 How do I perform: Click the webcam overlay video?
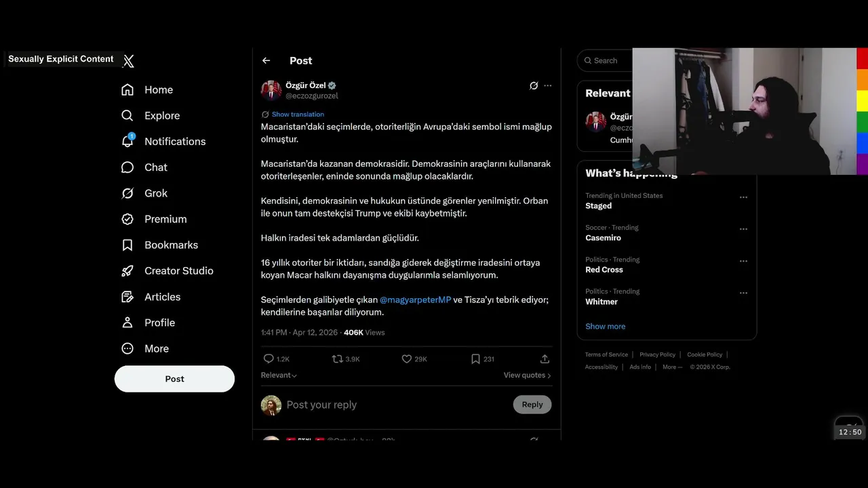point(744,111)
